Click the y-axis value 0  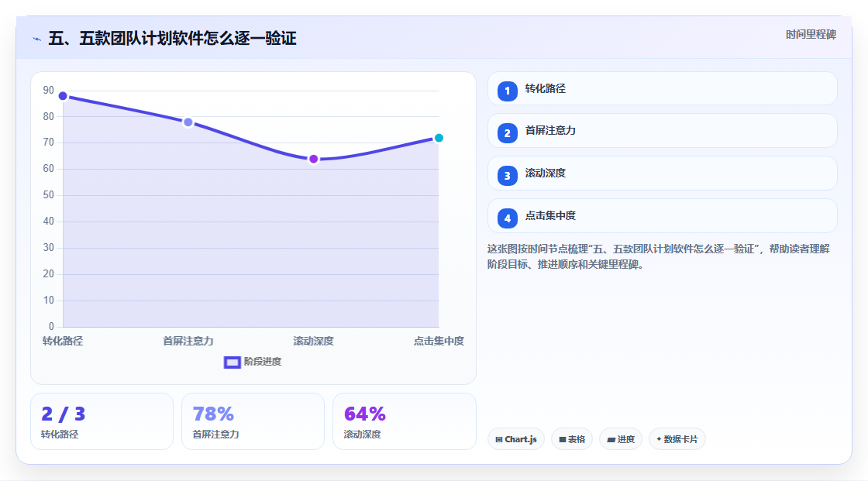click(51, 327)
